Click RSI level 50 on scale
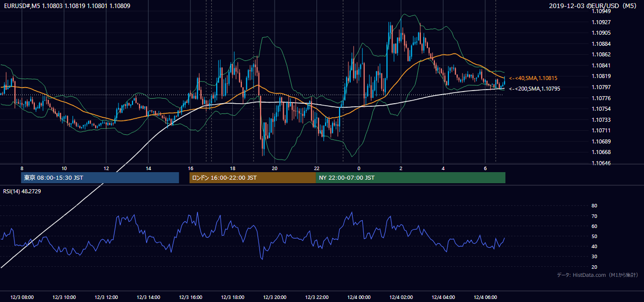Viewport: 644px width, 302px height. [x=594, y=237]
